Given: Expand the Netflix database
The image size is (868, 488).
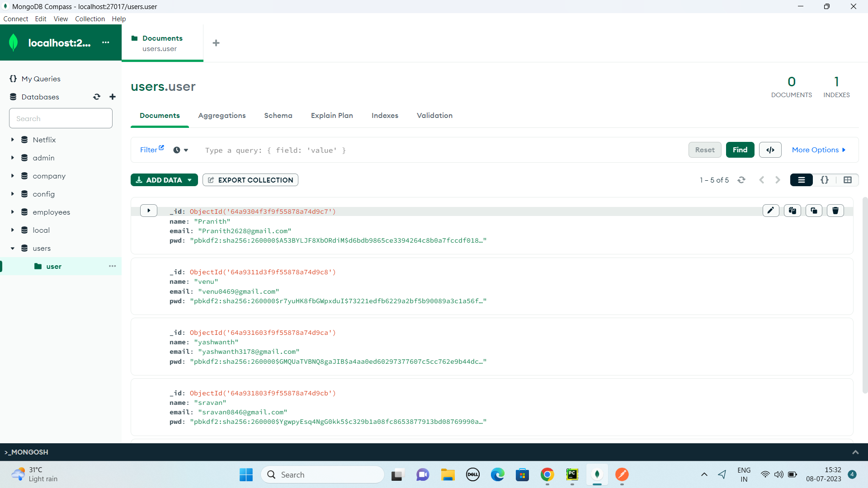Looking at the screenshot, I should pos(13,140).
